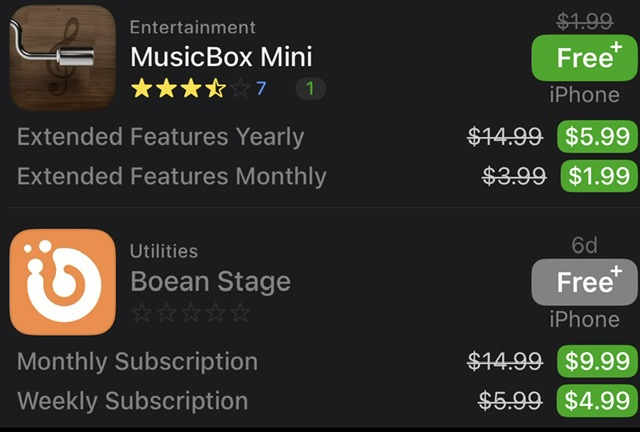This screenshot has width=640, height=432.
Task: Open the Boean Stage title
Action: point(210,281)
